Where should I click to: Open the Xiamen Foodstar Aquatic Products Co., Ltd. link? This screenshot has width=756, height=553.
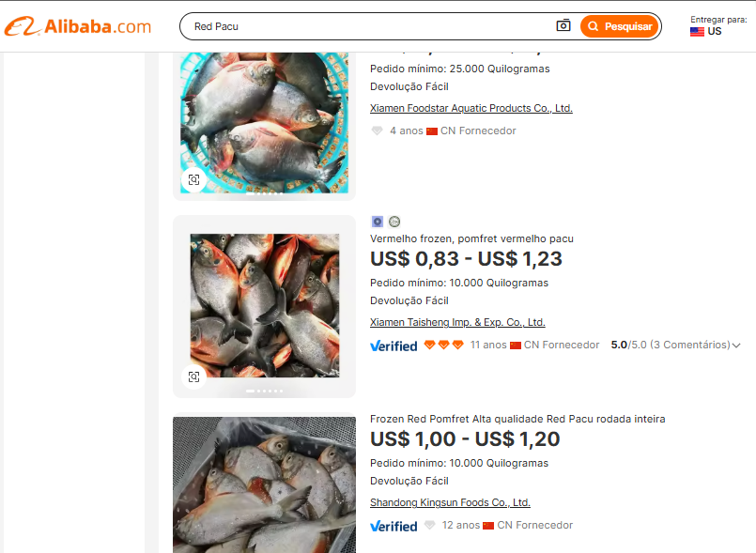471,108
